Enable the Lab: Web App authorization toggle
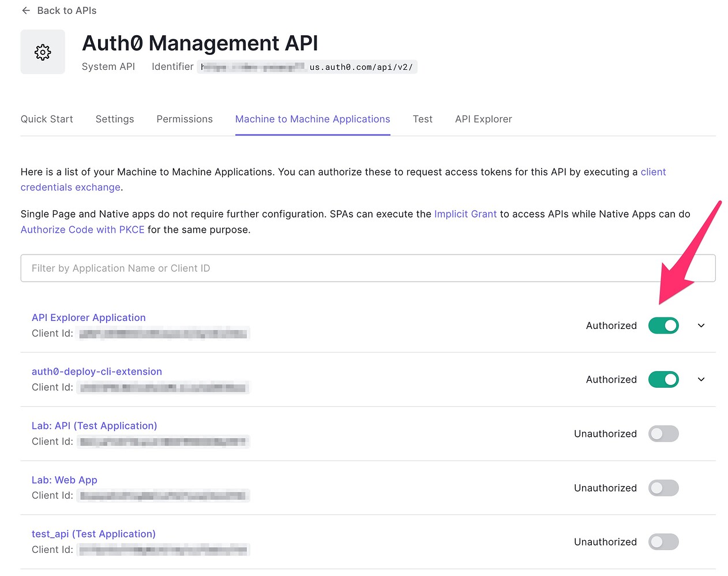The width and height of the screenshot is (728, 576). click(663, 488)
